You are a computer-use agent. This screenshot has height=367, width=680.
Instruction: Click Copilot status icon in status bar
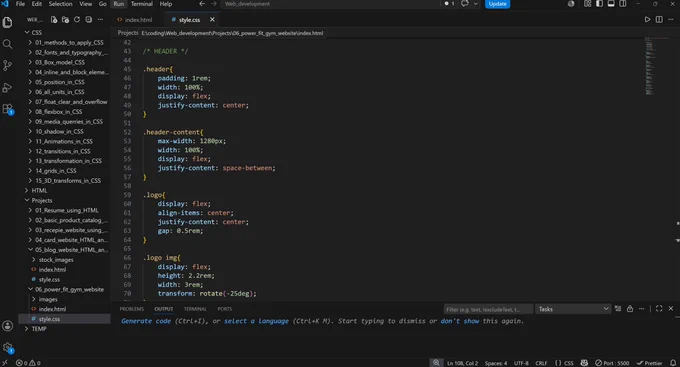(584, 363)
